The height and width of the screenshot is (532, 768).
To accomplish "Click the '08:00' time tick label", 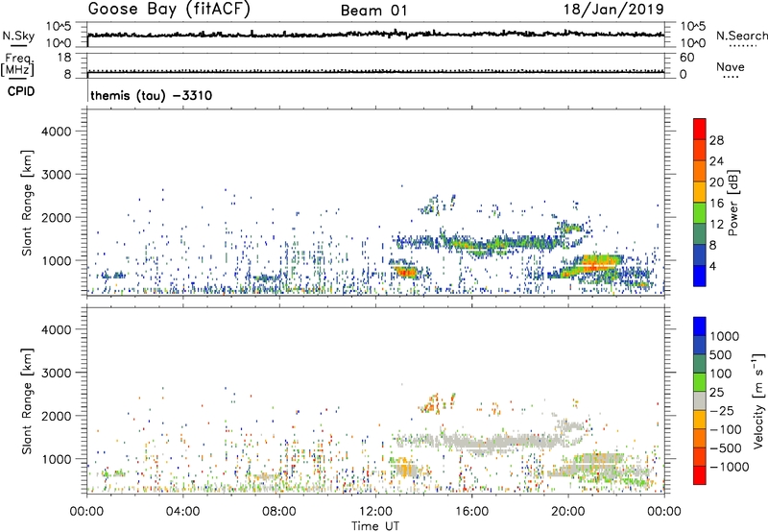I will 279,512.
